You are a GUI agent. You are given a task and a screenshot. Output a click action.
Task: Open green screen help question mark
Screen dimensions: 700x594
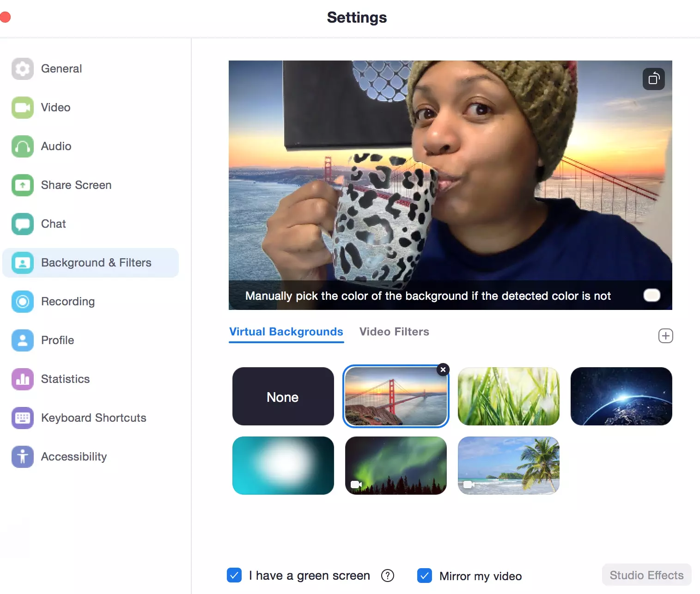pos(388,576)
